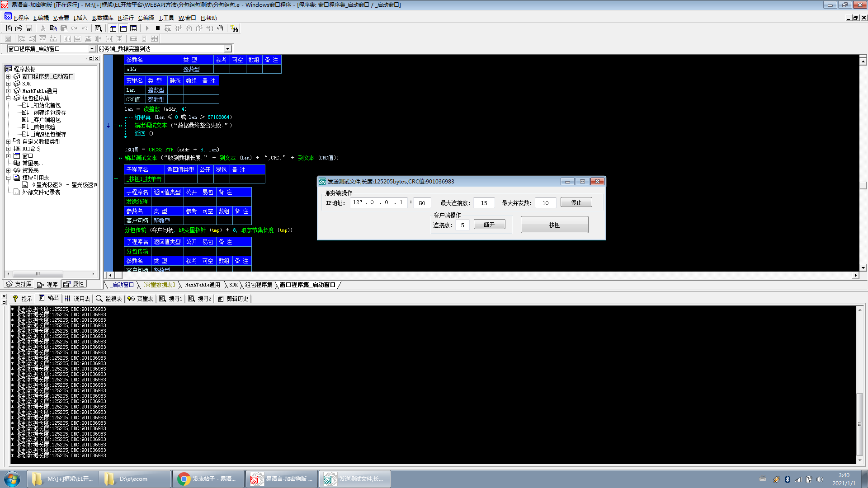This screenshot has height=488, width=868.
Task: Select 外部文件记录表 in the tree
Action: [41, 192]
